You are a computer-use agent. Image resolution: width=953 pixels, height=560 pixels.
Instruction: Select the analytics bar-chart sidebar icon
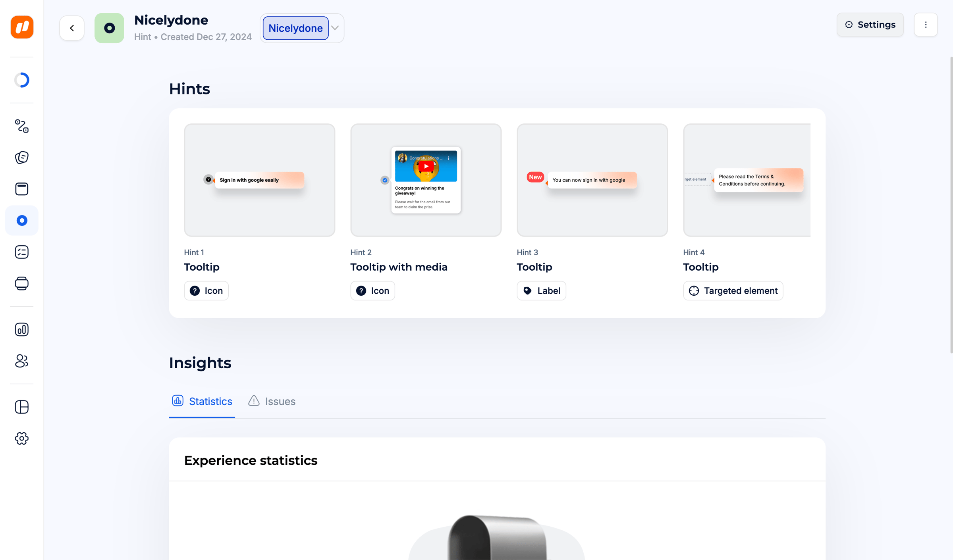[22, 329]
